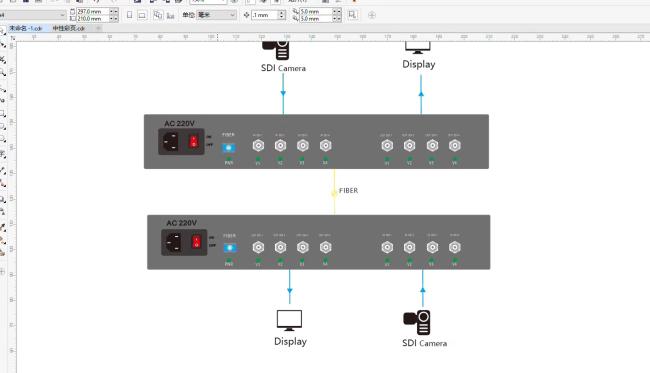Viewport: 650px width, 373px height.
Task: Select the SDI Camera graphic below lower device
Action: (x=417, y=322)
